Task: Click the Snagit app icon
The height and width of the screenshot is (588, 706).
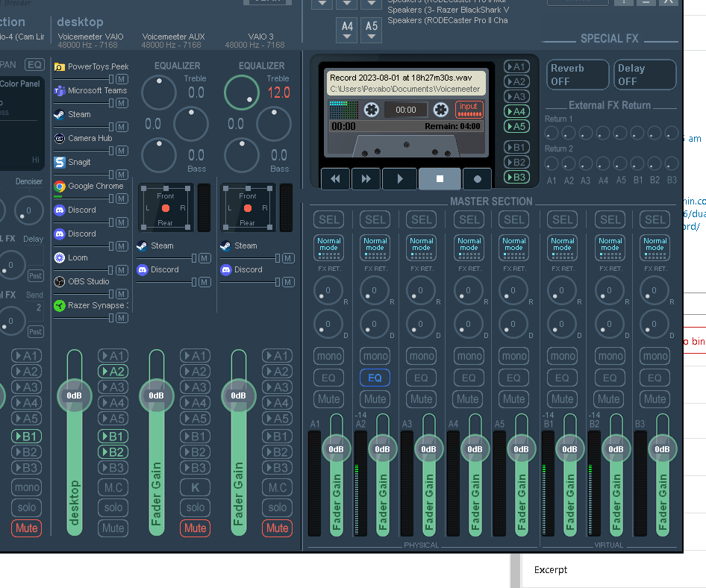Action: pos(60,162)
